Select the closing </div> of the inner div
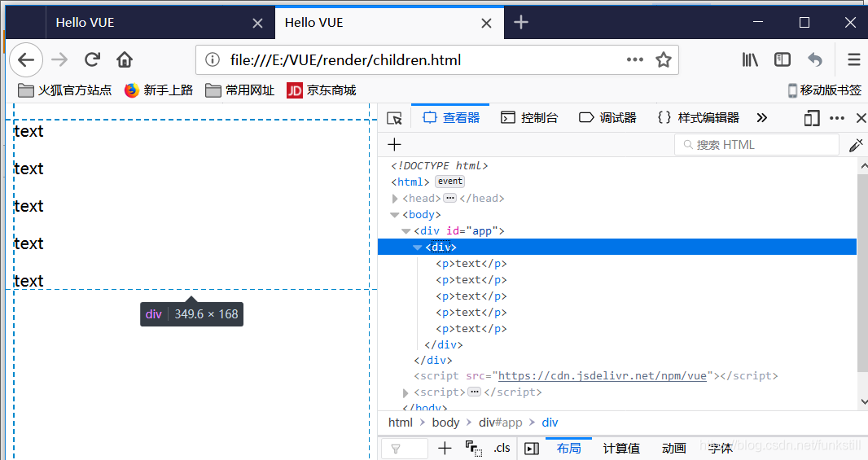 [444, 345]
